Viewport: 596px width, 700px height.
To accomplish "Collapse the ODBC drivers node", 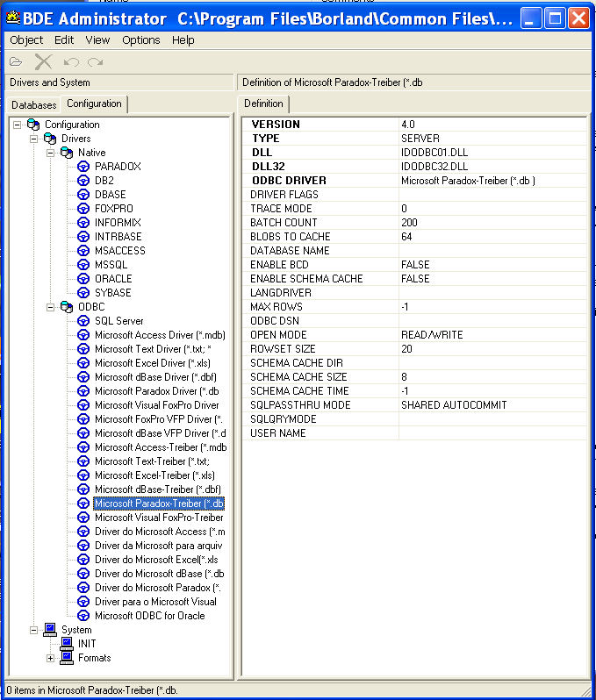I will (50, 307).
